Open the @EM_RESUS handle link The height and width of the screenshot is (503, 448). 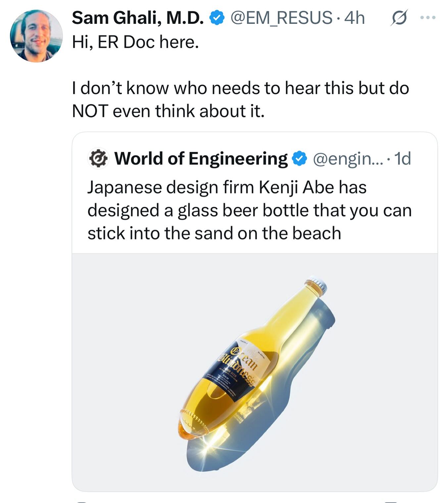click(281, 18)
